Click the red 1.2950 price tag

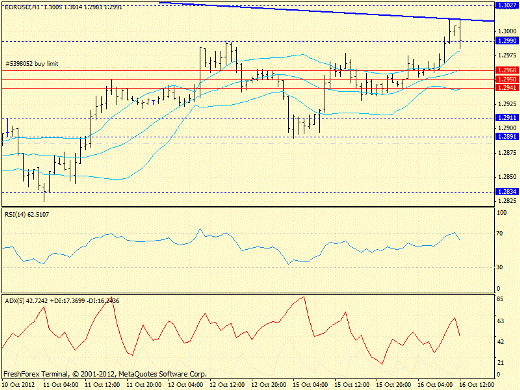[507, 79]
